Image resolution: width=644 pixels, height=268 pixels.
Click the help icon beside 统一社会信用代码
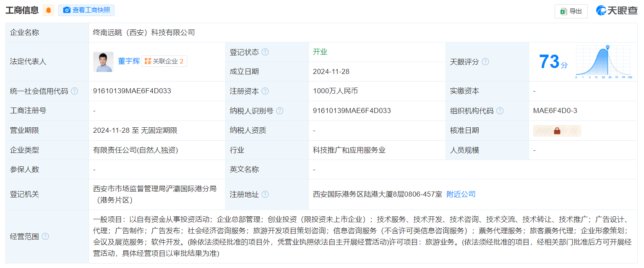75,91
